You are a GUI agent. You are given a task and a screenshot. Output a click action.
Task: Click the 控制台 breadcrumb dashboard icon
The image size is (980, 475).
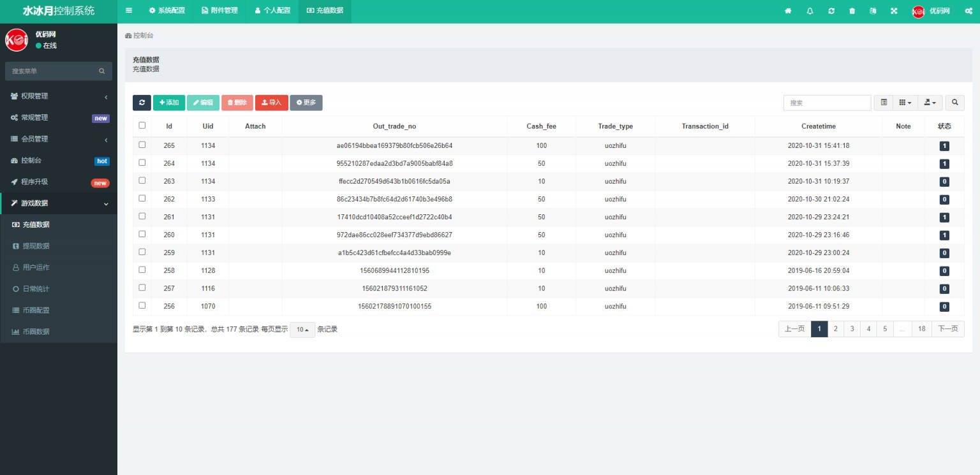click(x=128, y=36)
